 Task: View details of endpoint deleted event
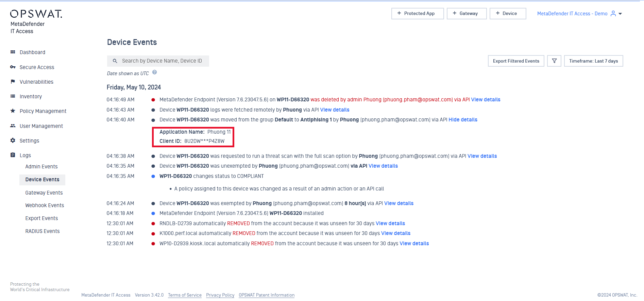point(486,100)
